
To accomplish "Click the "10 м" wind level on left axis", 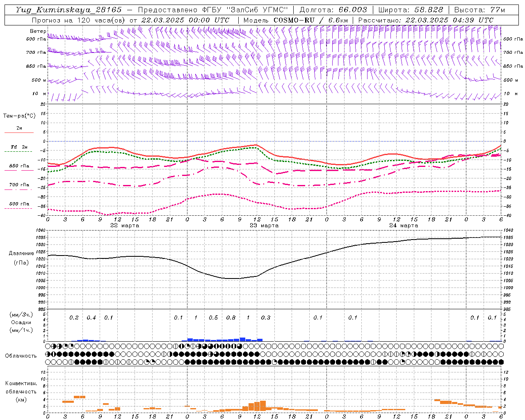I will click(x=39, y=94).
